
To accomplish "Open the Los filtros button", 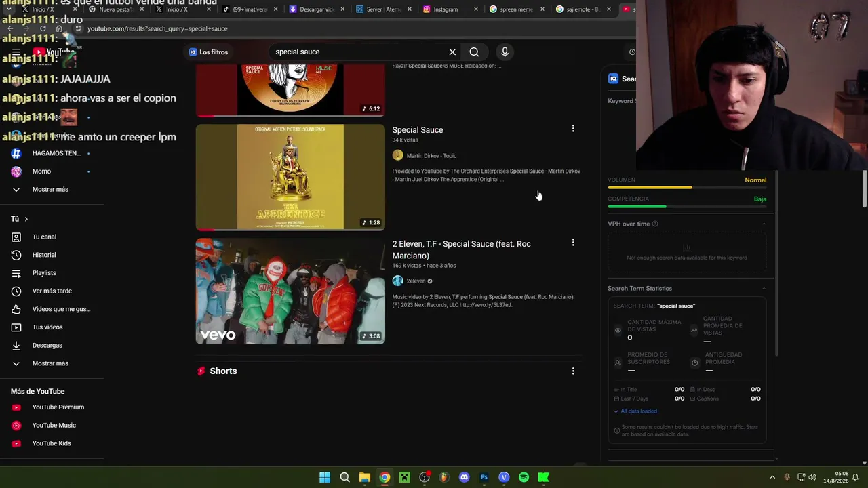I will coord(209,52).
